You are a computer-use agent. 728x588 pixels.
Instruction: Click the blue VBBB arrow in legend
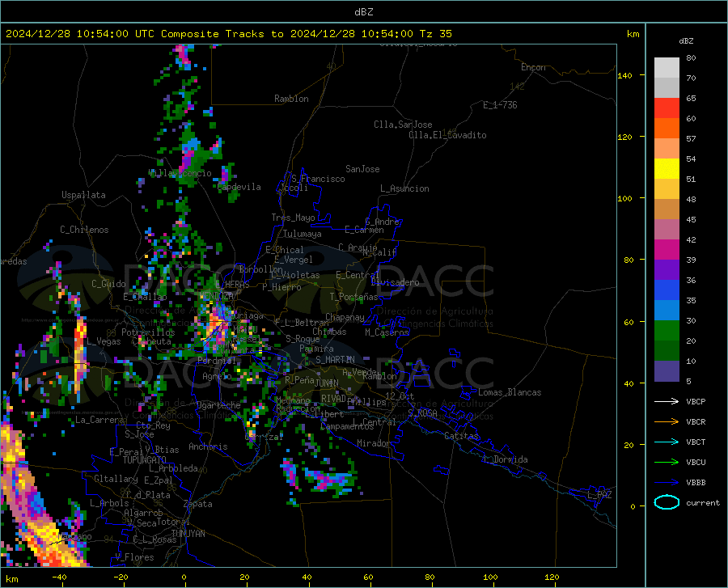click(x=667, y=483)
